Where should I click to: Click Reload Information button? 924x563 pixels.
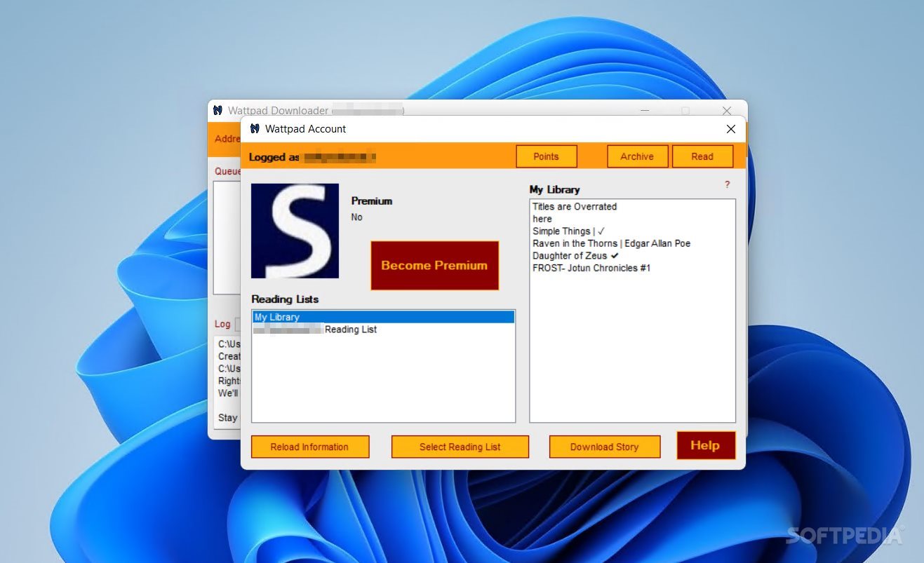(309, 447)
